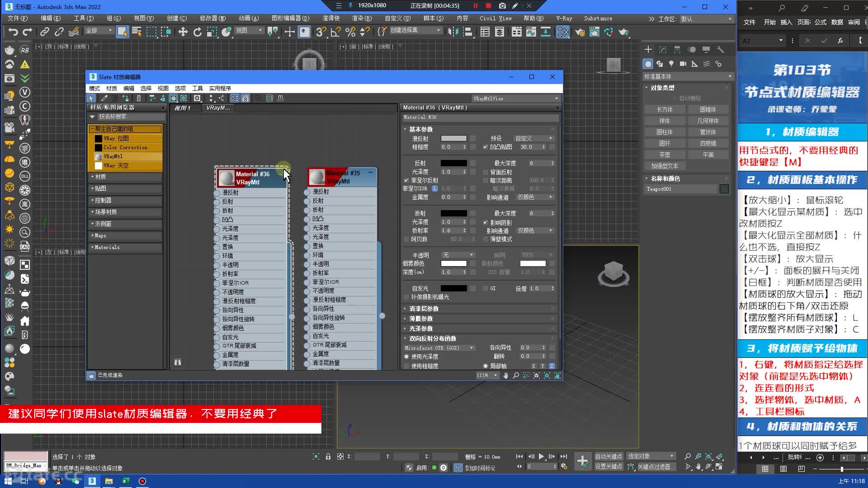The height and width of the screenshot is (488, 868).
Task: Toggle the selection lock padlock icon
Action: tap(328, 456)
